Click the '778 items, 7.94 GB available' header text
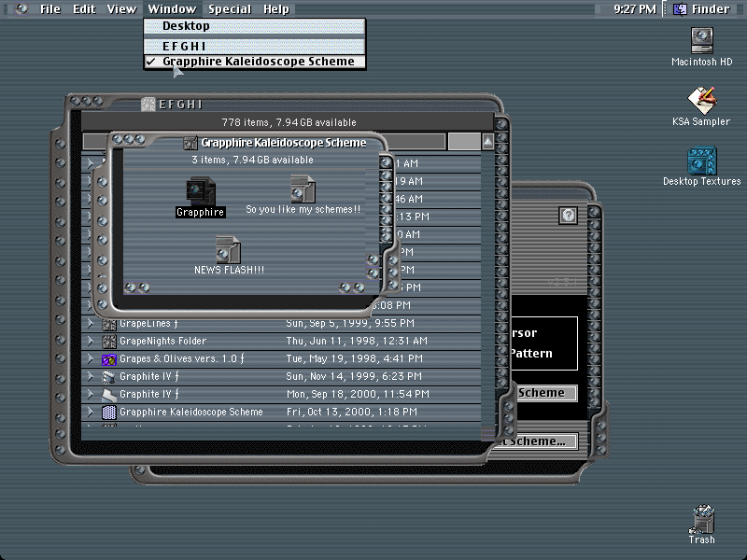Image resolution: width=747 pixels, height=560 pixels. tap(289, 122)
